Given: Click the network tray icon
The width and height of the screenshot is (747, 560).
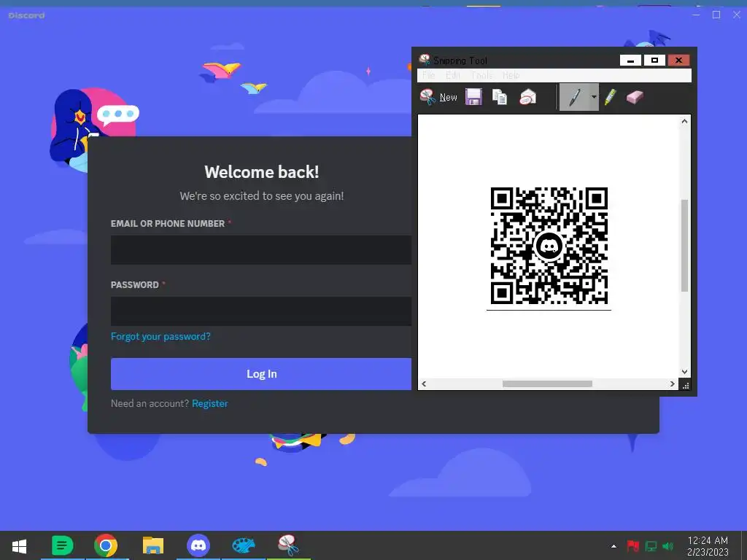Looking at the screenshot, I should (651, 546).
